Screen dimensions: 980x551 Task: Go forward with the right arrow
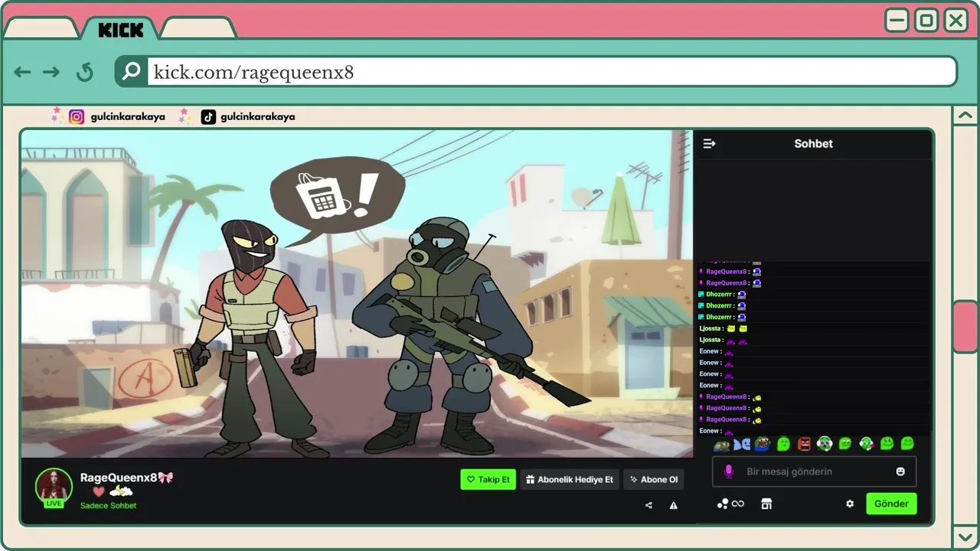(51, 72)
